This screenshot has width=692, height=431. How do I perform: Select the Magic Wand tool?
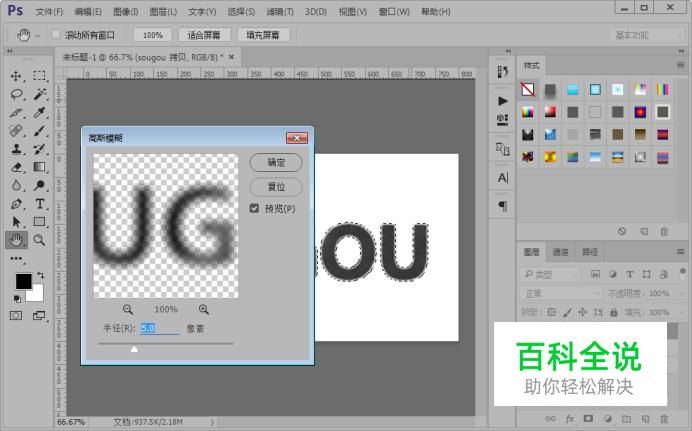click(x=39, y=94)
